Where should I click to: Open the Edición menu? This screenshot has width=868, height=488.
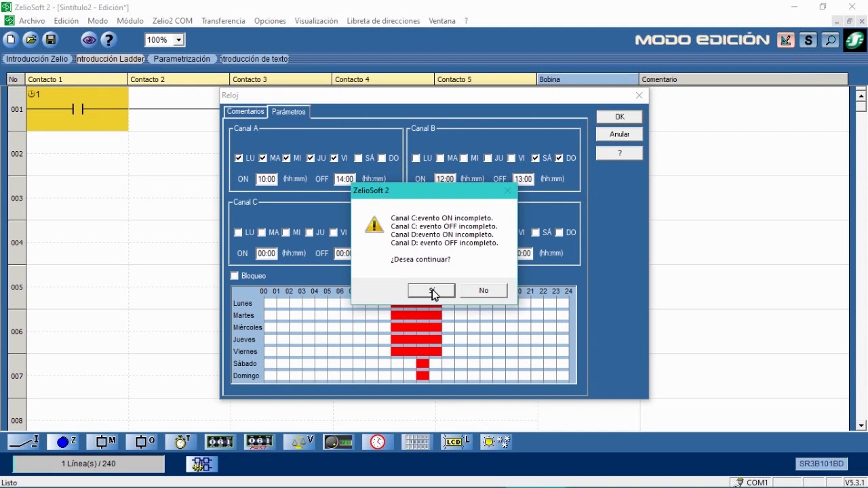pyautogui.click(x=66, y=21)
